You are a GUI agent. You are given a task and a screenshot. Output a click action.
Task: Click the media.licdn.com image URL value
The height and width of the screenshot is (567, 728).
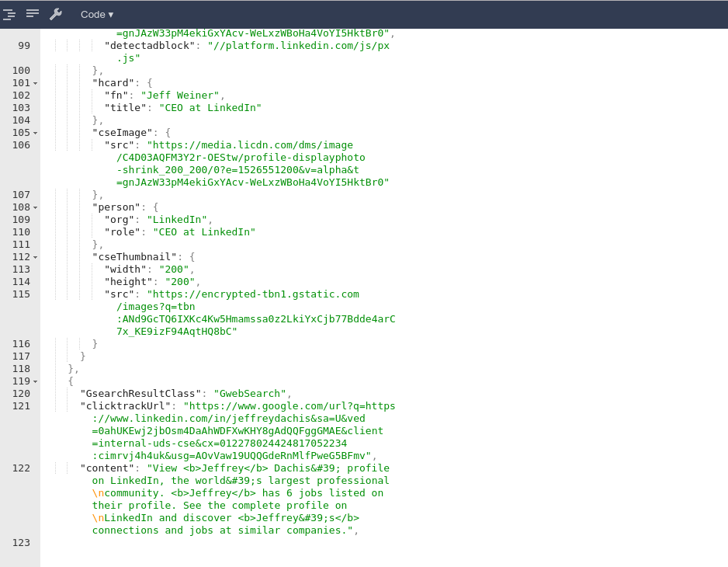click(252, 164)
